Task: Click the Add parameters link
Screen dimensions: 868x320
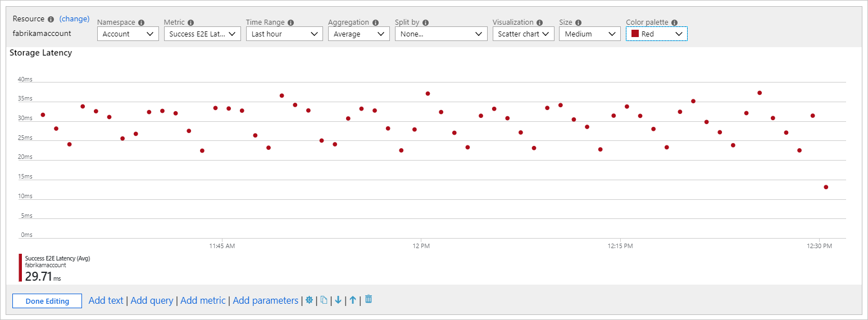Action: point(266,300)
